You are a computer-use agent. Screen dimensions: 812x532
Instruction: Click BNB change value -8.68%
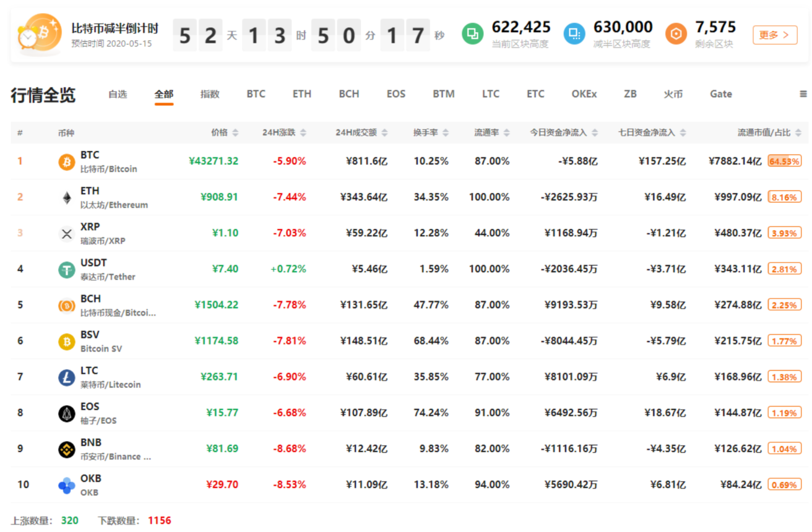(x=290, y=449)
